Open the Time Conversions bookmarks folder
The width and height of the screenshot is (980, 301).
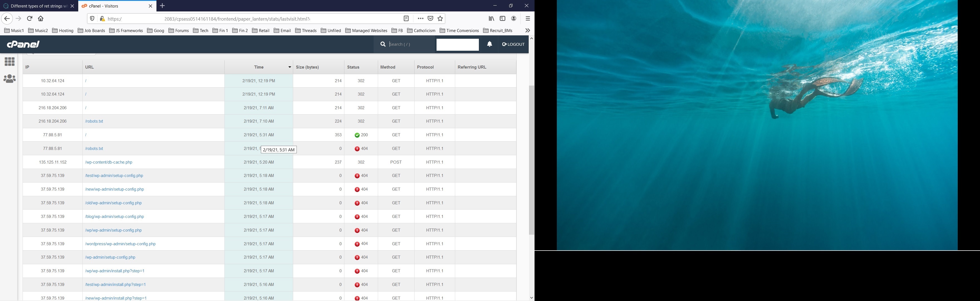459,30
